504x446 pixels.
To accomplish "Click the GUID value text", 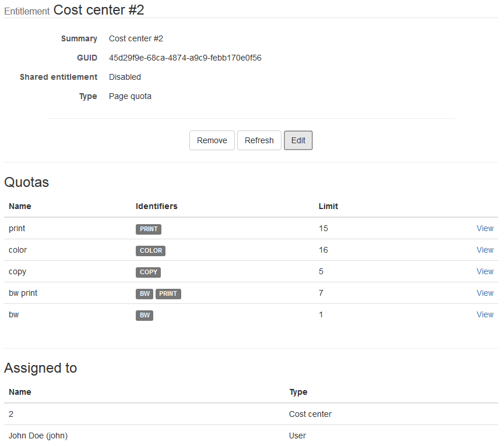I will tap(185, 58).
